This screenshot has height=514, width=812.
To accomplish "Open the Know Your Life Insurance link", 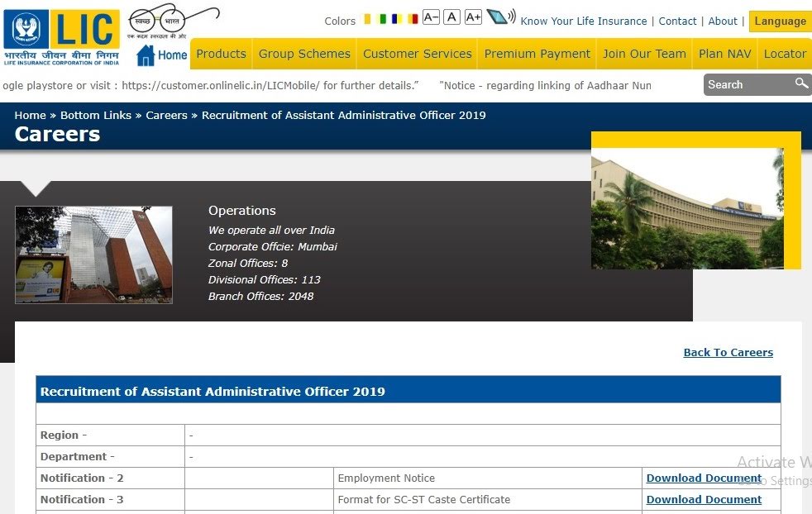I will point(584,21).
